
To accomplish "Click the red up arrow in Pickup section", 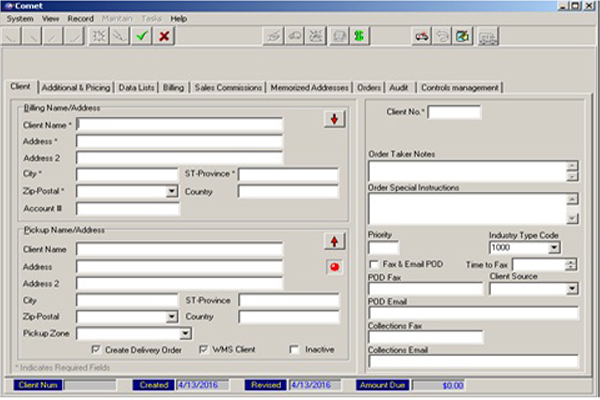I will tap(334, 242).
